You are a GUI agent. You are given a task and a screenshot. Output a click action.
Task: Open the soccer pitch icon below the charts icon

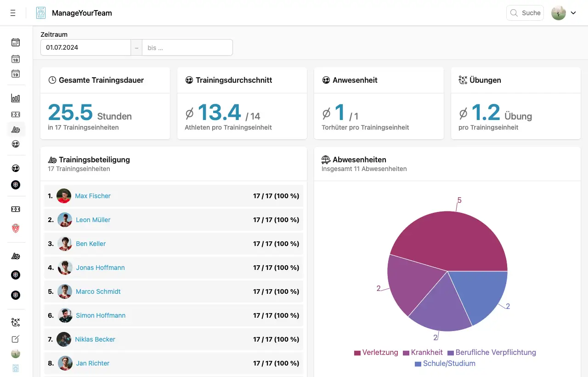(x=15, y=114)
